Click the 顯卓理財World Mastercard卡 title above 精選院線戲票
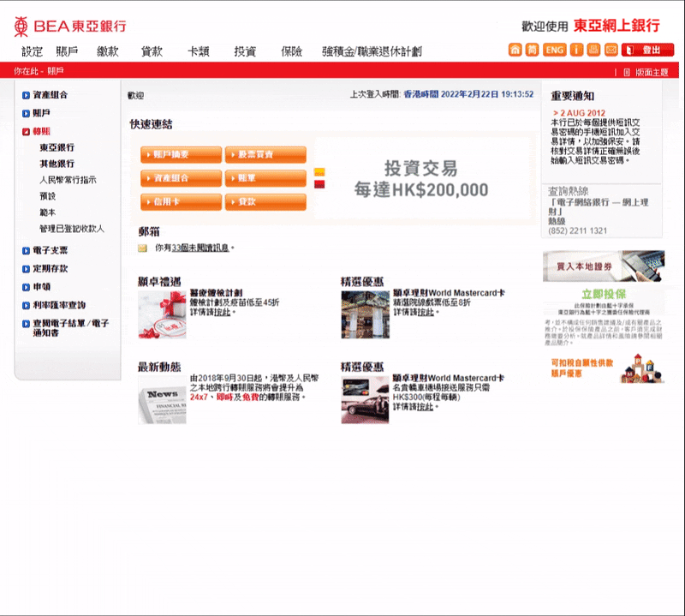Image resolution: width=685 pixels, height=616 pixels. point(449,293)
